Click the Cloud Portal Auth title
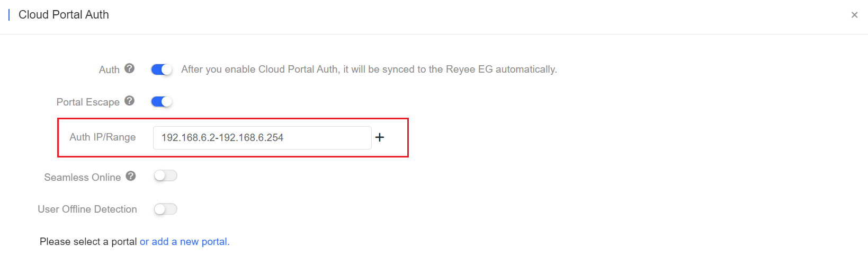The height and width of the screenshot is (263, 868). (x=64, y=15)
